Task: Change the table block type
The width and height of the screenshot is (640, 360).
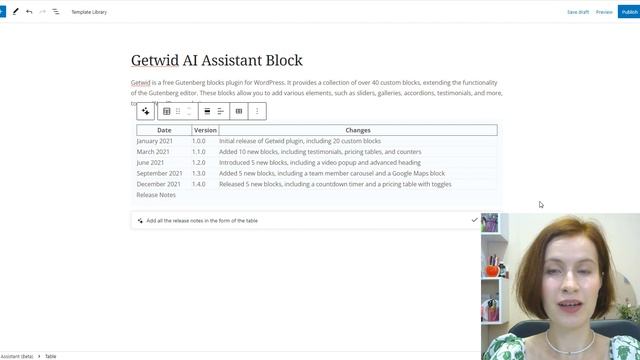Action: [x=167, y=111]
